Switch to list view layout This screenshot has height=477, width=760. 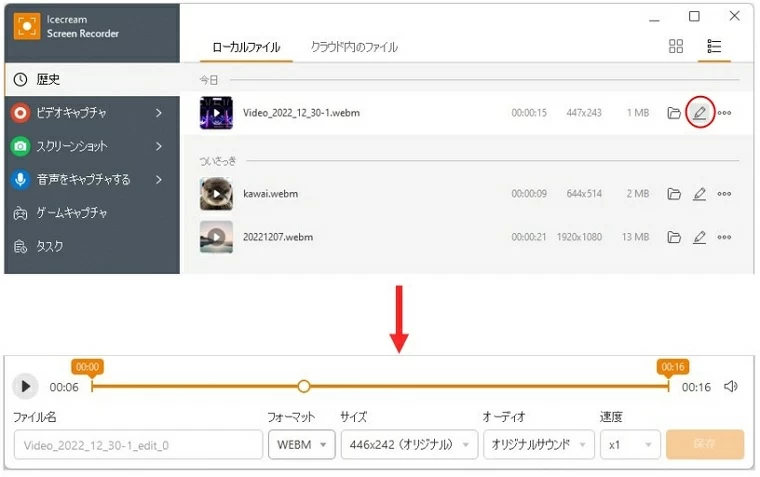[714, 47]
